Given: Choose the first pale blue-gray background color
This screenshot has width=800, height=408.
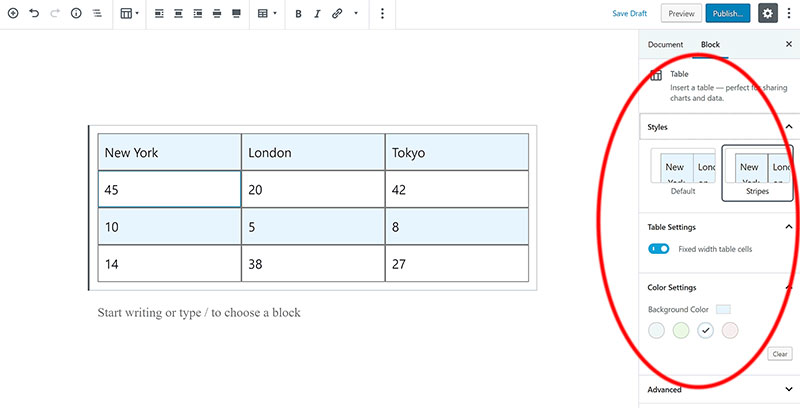Looking at the screenshot, I should click(x=657, y=330).
